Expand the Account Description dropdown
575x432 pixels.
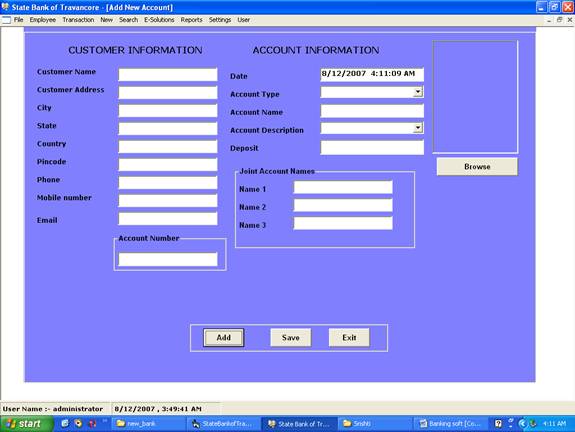click(x=418, y=128)
